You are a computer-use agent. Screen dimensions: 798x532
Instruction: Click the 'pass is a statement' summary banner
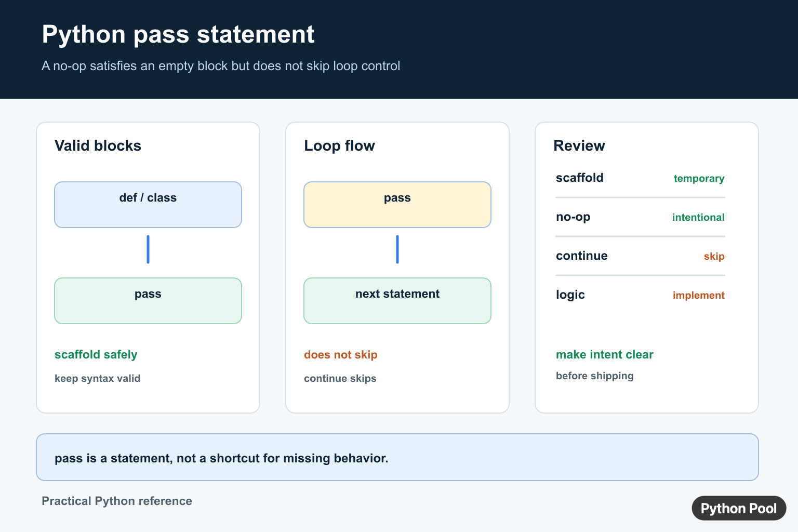[x=397, y=457]
